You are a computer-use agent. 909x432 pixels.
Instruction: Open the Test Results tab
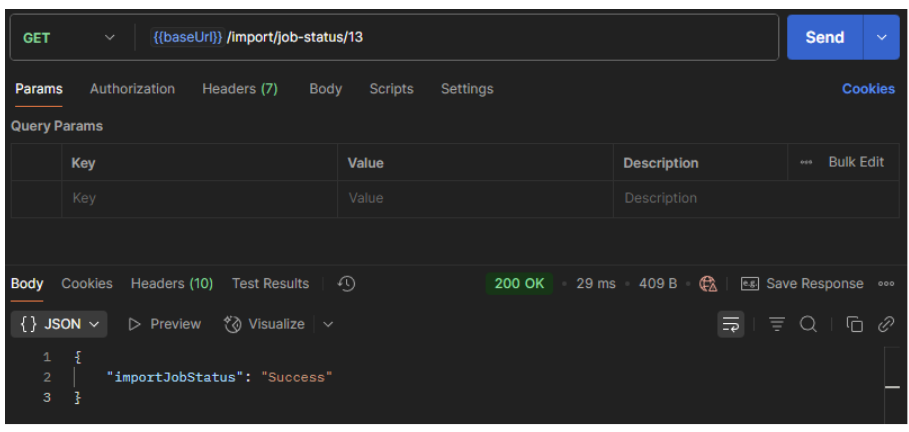click(270, 284)
